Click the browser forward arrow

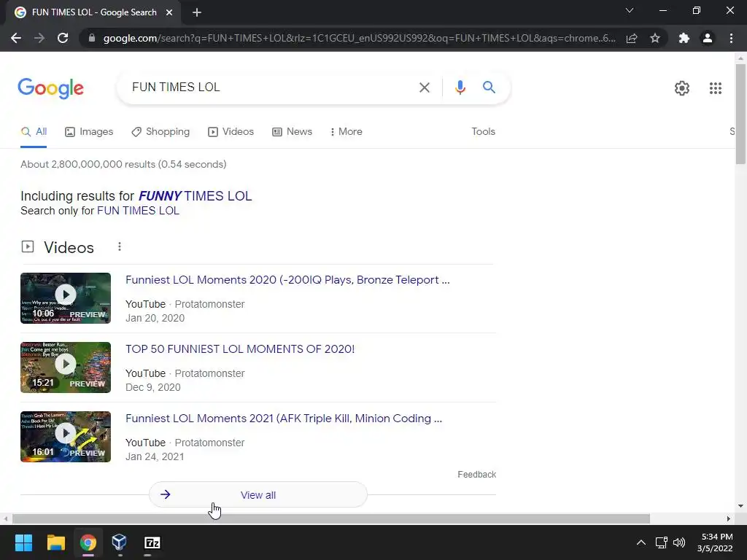[39, 38]
